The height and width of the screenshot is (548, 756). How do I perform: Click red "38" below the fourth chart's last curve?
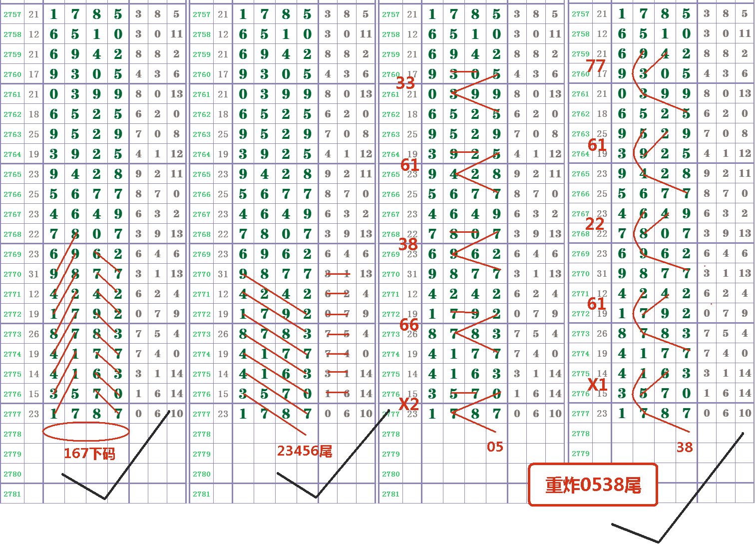685,447
